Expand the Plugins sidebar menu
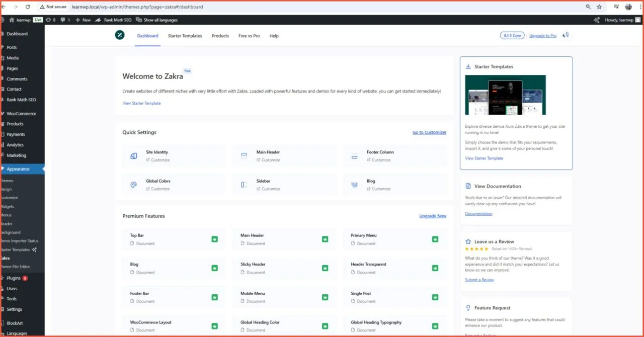 coord(14,278)
